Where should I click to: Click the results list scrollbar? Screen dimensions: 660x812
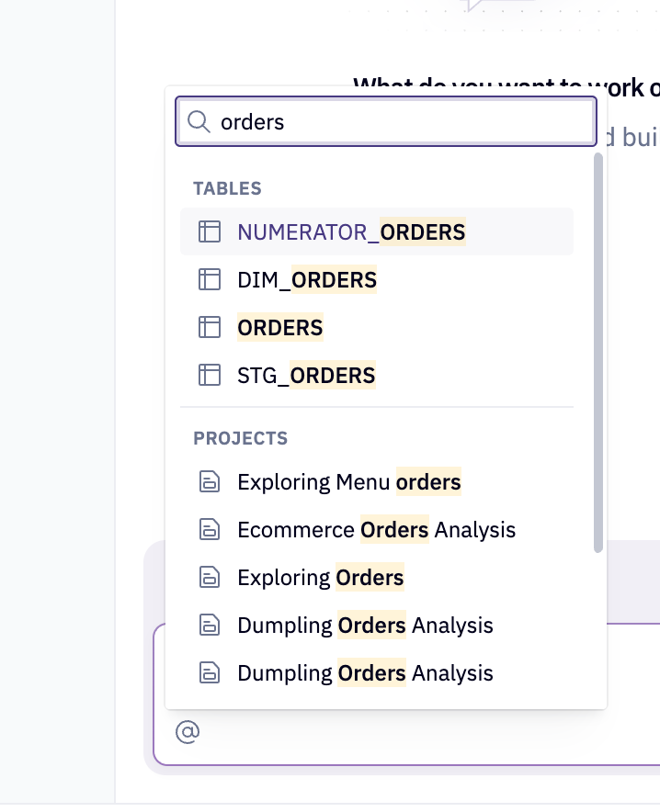(598, 353)
